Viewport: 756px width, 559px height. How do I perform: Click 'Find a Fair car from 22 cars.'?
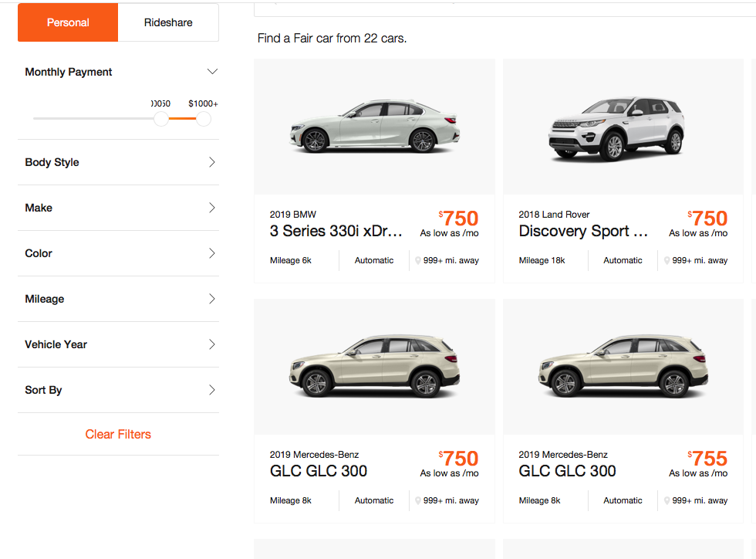[332, 38]
